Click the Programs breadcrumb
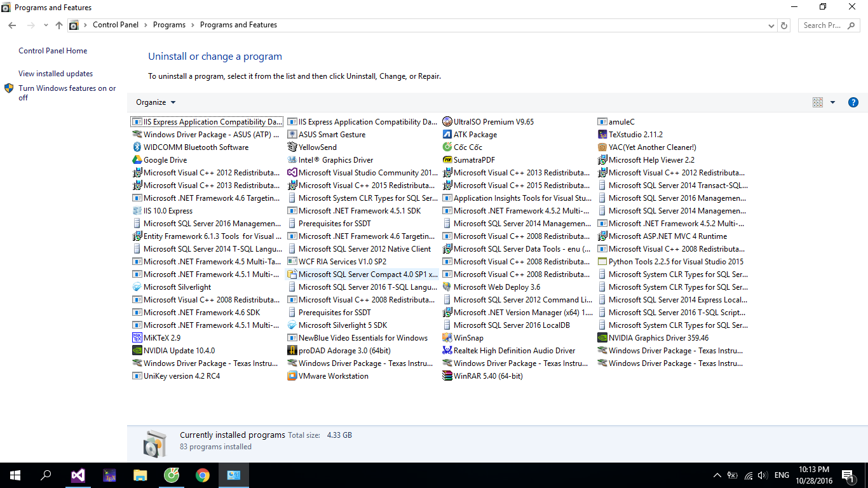Screen dimensions: 868x488 tap(169, 25)
